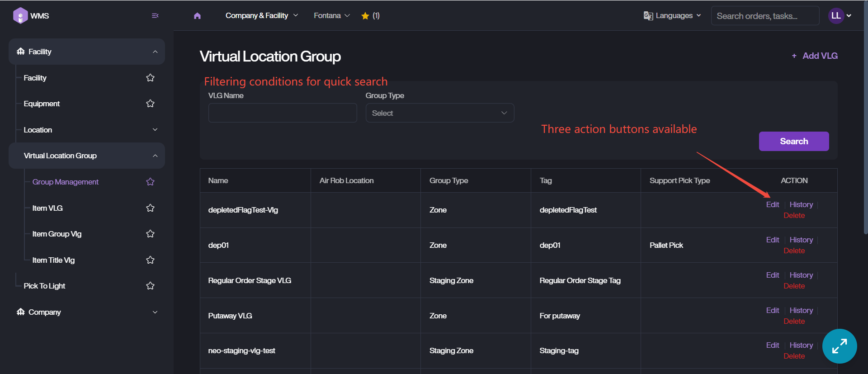Favorite the Equipment star
The image size is (868, 374).
151,104
